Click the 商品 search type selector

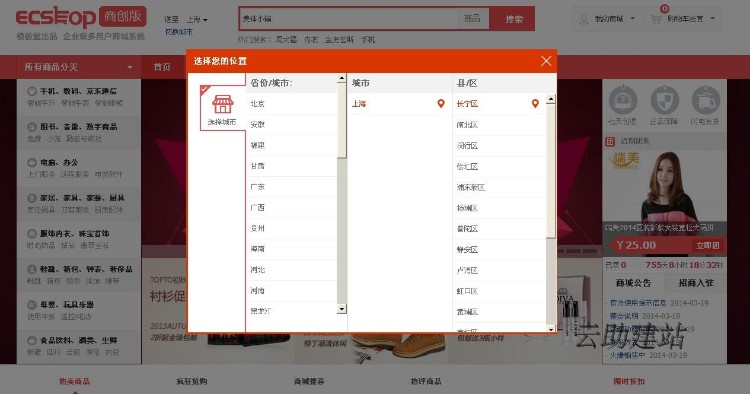(472, 19)
